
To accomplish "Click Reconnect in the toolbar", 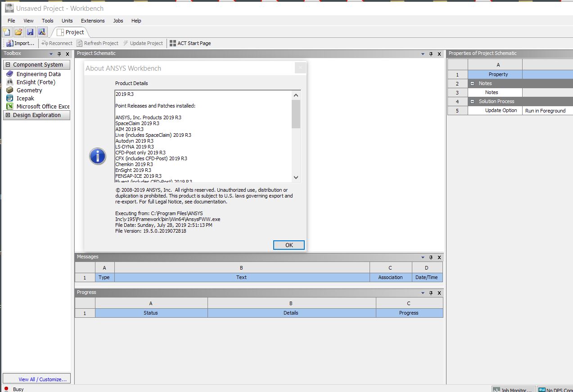I will pos(57,43).
